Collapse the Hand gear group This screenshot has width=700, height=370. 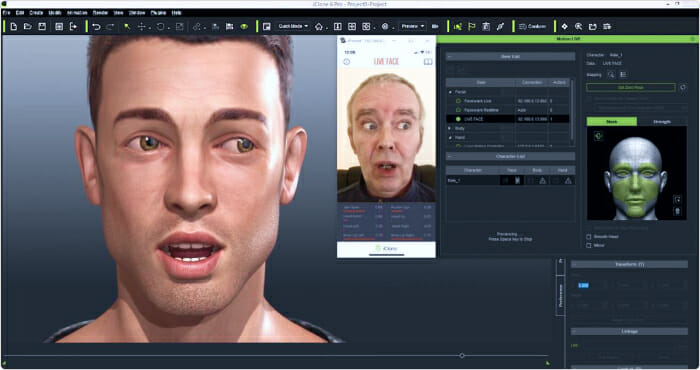pyautogui.click(x=450, y=137)
